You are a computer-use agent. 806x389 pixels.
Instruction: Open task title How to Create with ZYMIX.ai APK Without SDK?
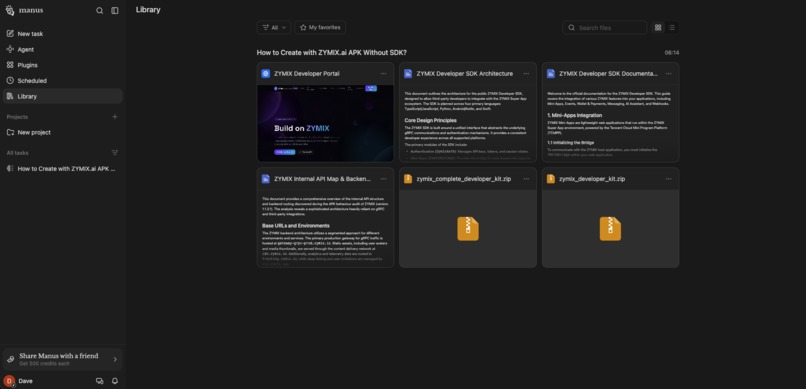pos(332,52)
